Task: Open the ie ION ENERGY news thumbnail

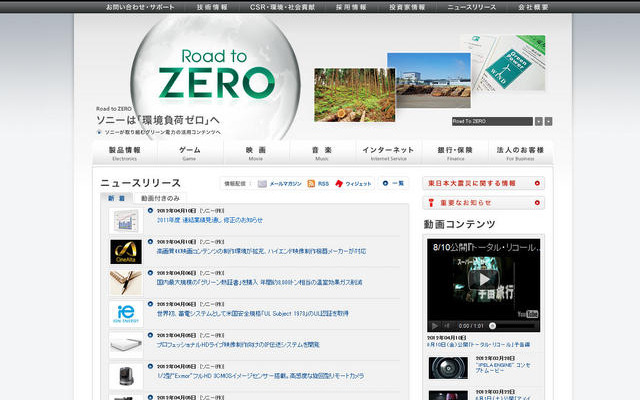Action: [x=126, y=314]
